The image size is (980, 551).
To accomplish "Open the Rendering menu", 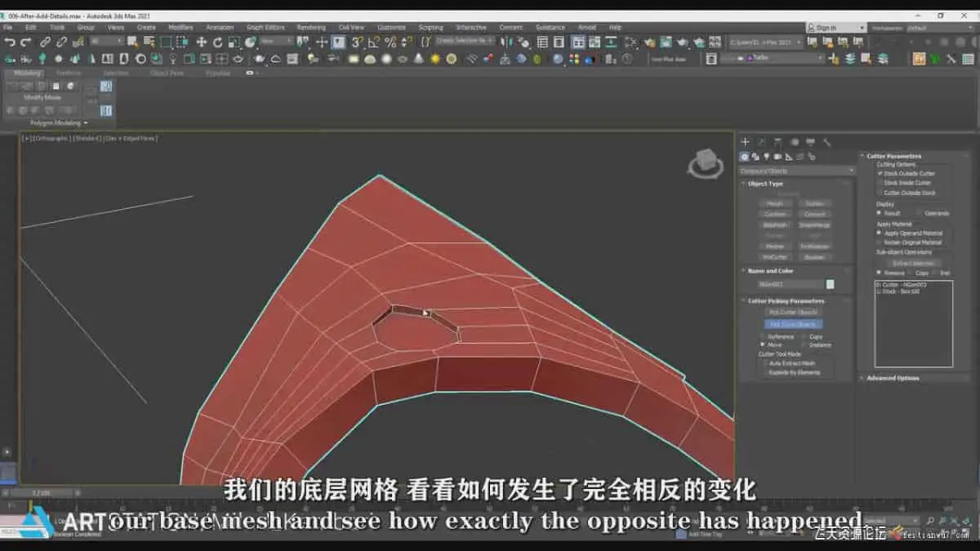I will (x=311, y=28).
